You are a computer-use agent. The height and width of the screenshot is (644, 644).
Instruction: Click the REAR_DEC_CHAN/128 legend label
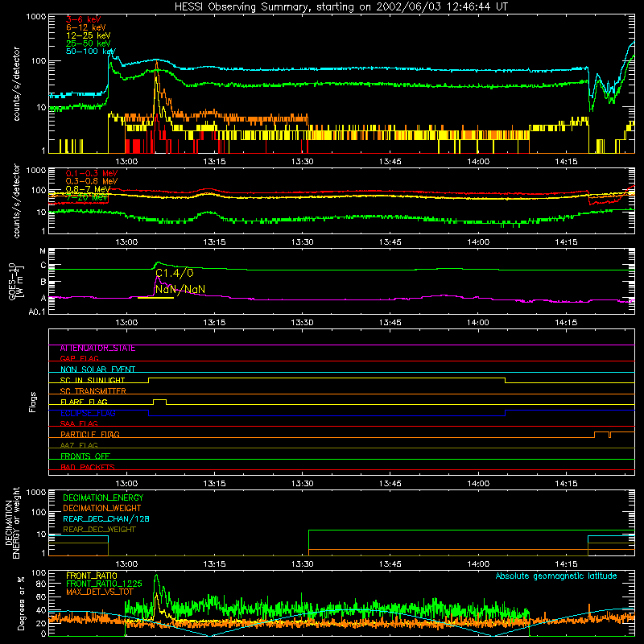(x=106, y=519)
